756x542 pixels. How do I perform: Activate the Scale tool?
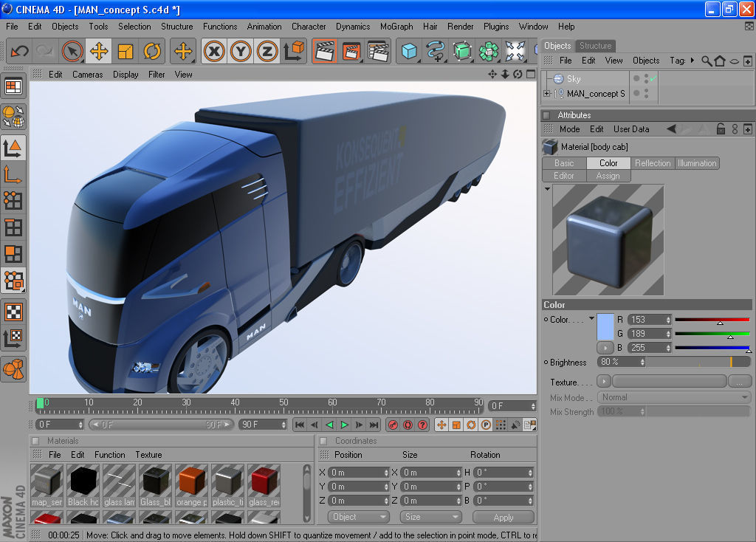tap(126, 51)
